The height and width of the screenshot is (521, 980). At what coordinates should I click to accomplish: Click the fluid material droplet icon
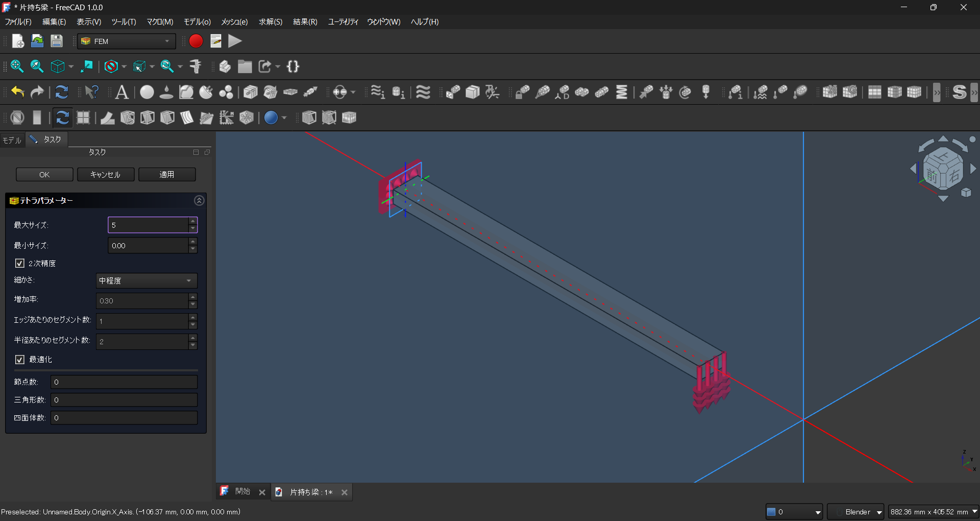tap(166, 92)
